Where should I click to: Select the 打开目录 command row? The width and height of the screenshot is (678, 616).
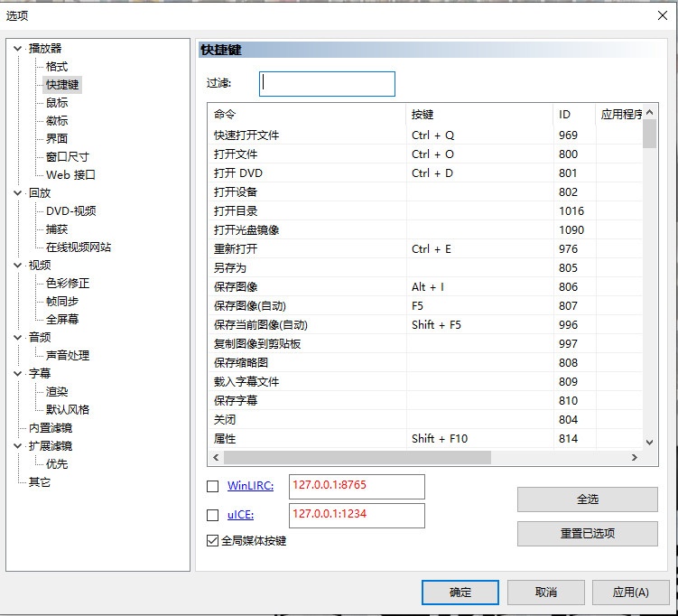[x=425, y=211]
